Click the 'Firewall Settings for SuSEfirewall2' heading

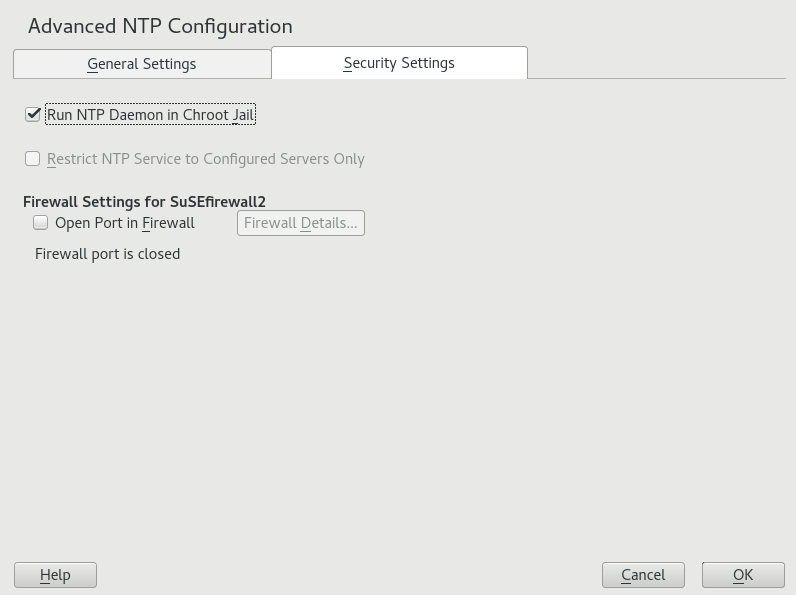coord(144,201)
